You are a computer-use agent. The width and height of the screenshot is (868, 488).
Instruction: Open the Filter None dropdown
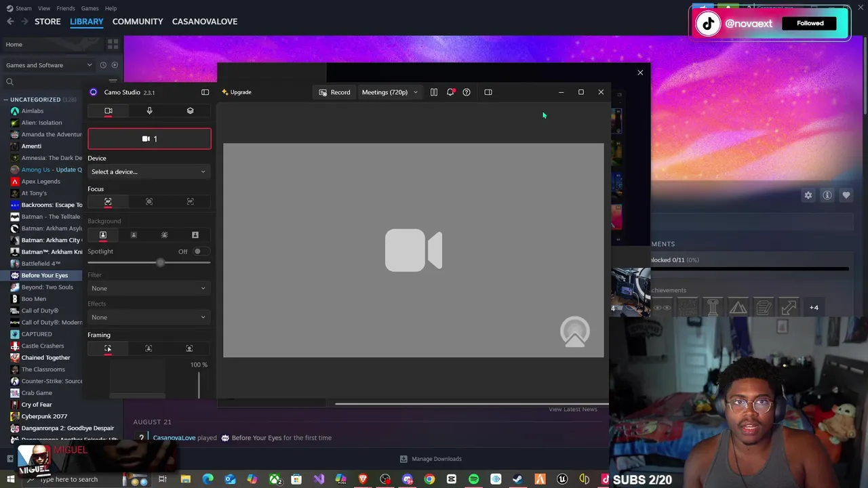[149, 288]
